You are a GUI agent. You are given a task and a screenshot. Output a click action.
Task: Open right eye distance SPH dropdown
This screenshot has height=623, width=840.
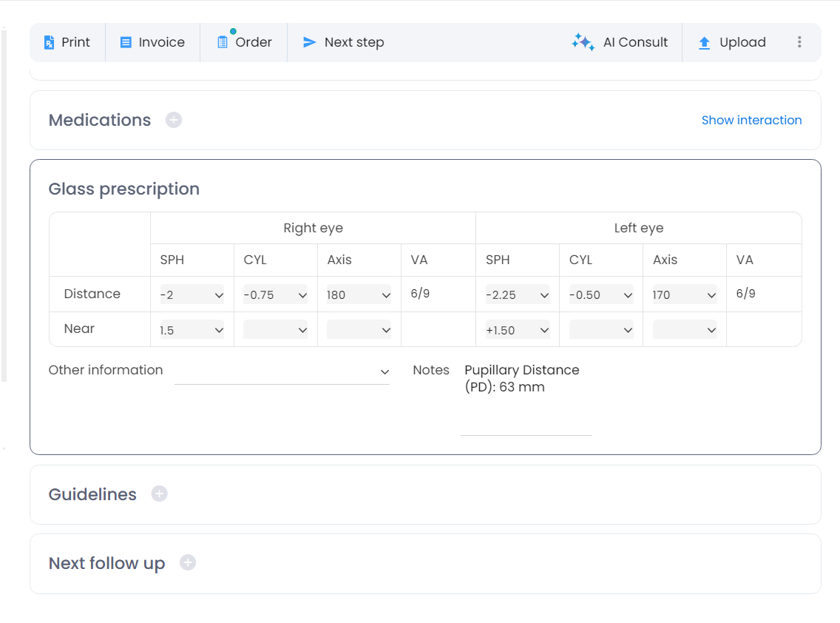coord(192,294)
